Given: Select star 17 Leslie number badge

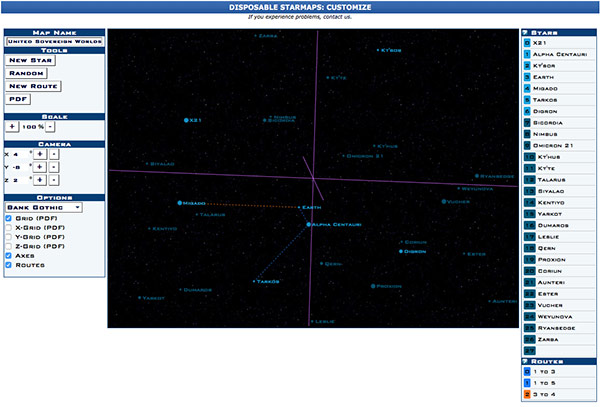Looking at the screenshot, I should (x=530, y=237).
